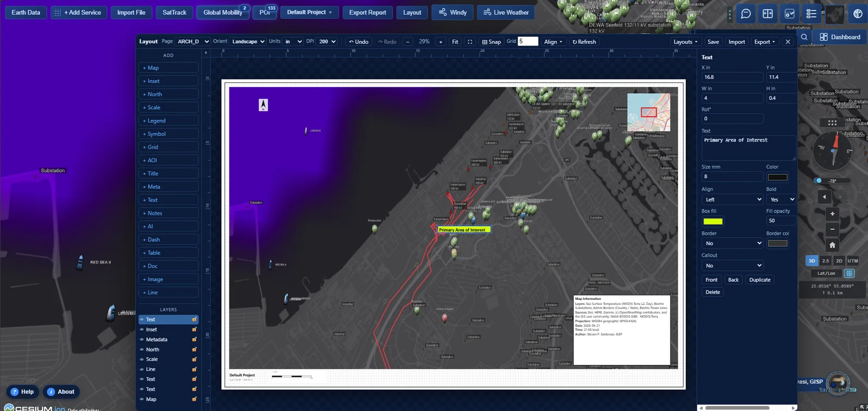The image size is (868, 411).
Task: Open the Default Project menu
Action: click(x=309, y=12)
